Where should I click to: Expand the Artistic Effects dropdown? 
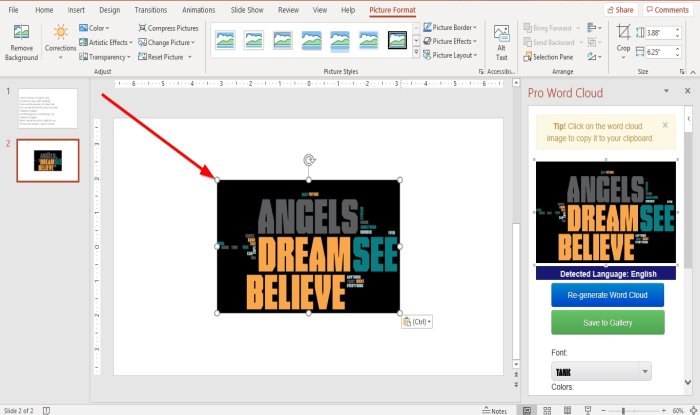coord(106,42)
